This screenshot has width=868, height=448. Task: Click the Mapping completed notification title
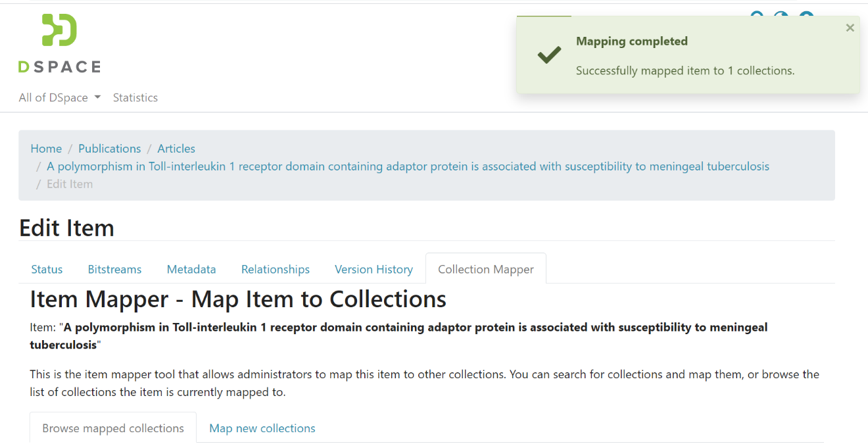click(632, 41)
